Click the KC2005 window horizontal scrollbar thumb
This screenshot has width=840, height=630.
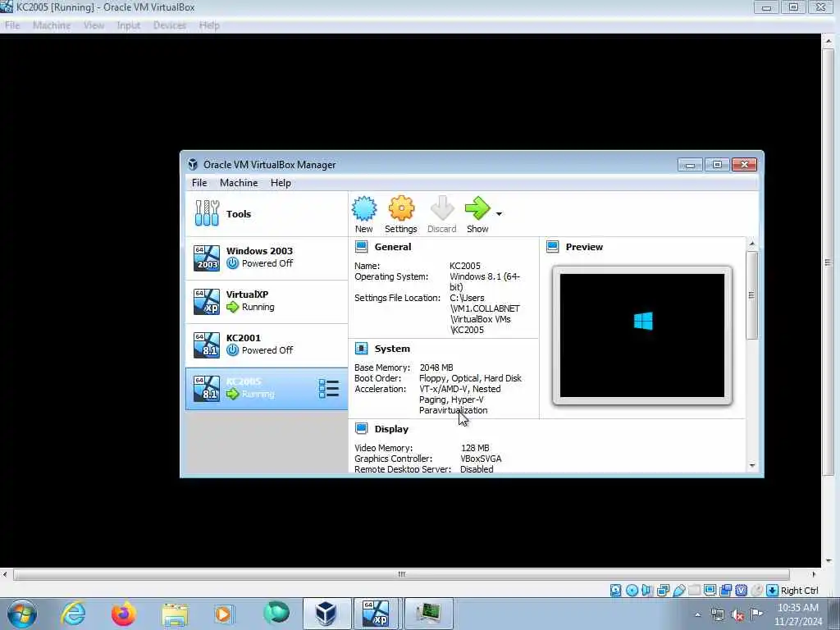(x=401, y=574)
